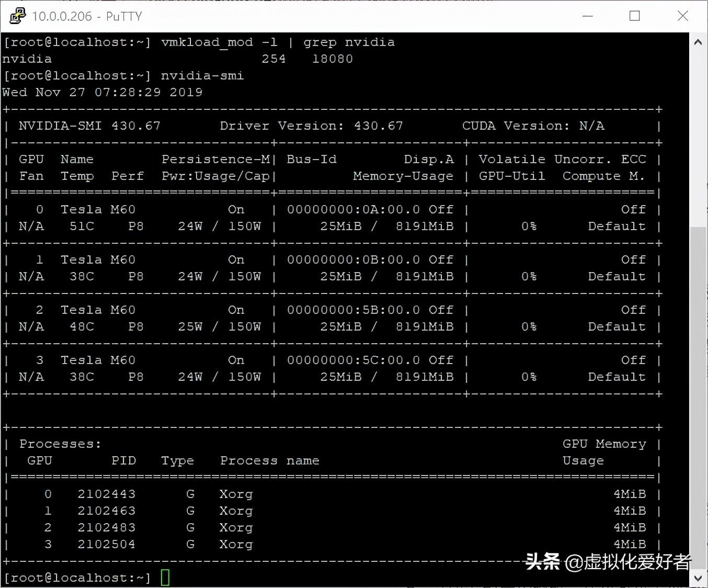Viewport: 708px width, 588px height.
Task: Click the 'Memory-Usage' column header
Action: (403, 176)
